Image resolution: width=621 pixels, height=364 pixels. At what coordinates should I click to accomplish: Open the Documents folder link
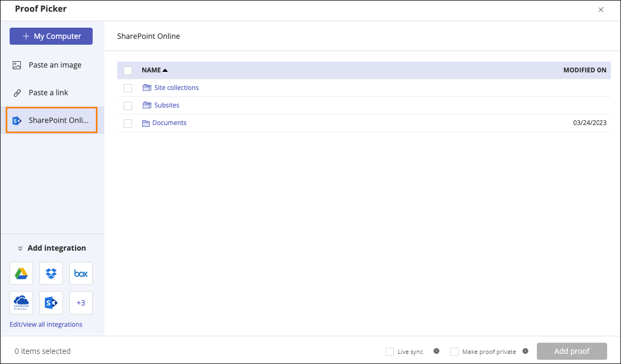pyautogui.click(x=169, y=122)
